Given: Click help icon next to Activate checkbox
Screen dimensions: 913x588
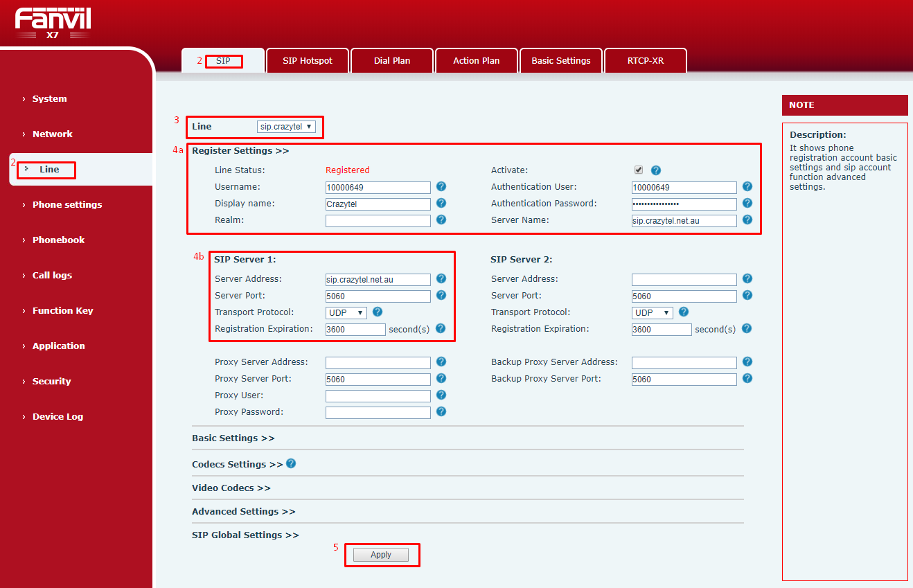Looking at the screenshot, I should (656, 170).
